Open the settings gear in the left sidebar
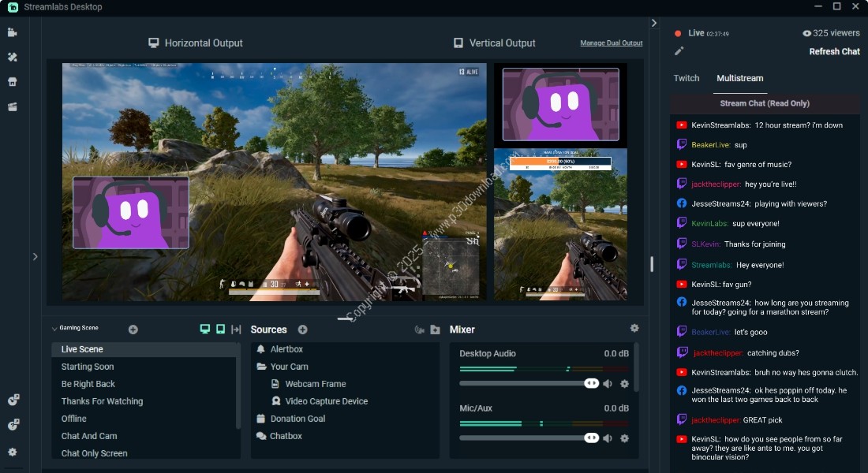This screenshot has height=473, width=868. tap(13, 453)
